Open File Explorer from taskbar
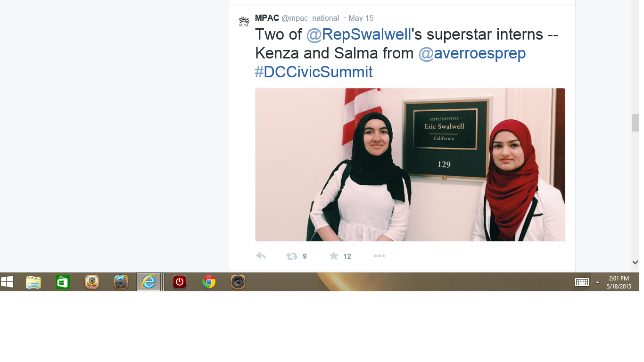Screen dimensions: 644x362 (33, 282)
